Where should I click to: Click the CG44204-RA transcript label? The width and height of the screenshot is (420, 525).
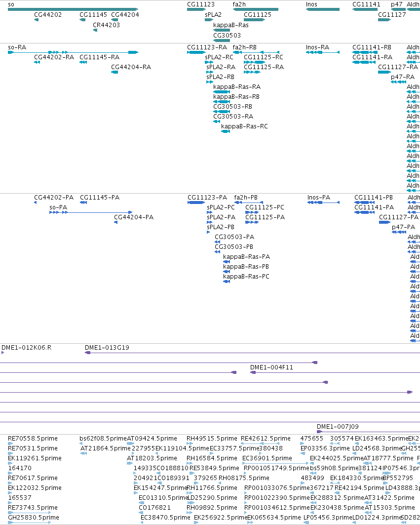pyautogui.click(x=131, y=67)
